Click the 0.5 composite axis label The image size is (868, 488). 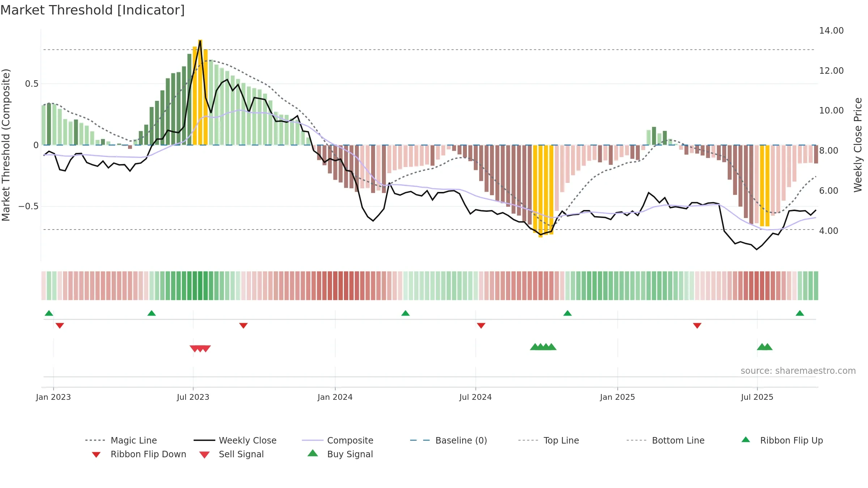click(31, 84)
